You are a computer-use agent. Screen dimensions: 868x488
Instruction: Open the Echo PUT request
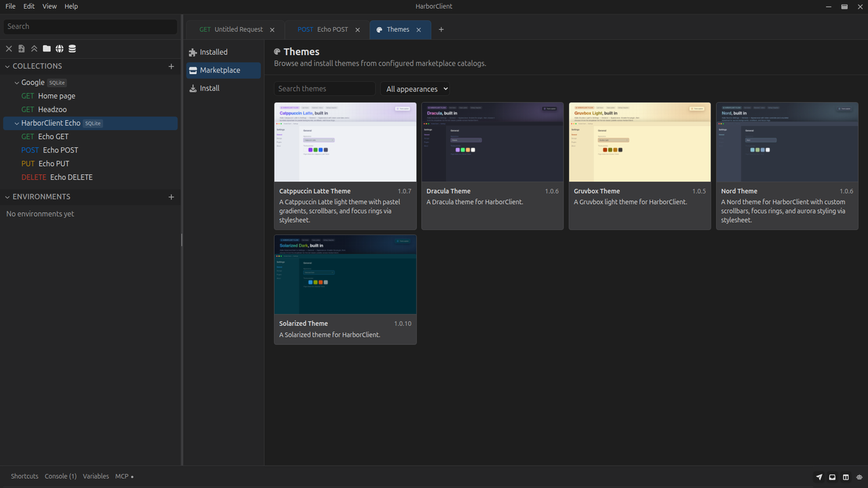(x=90, y=164)
